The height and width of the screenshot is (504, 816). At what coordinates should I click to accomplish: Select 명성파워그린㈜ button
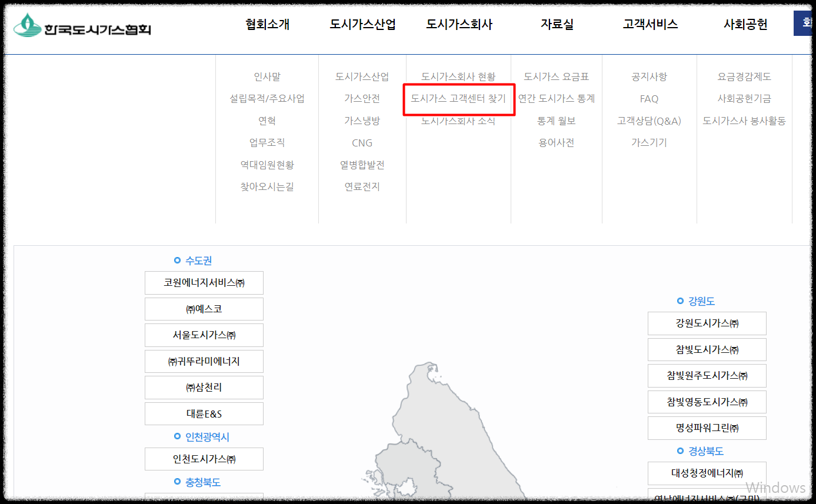pos(707,428)
